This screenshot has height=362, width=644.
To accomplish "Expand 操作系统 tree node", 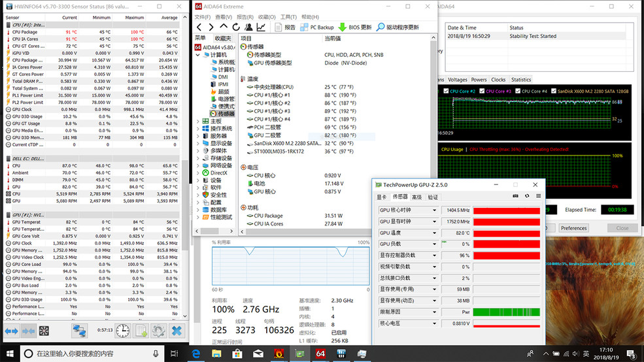I will 198,129.
